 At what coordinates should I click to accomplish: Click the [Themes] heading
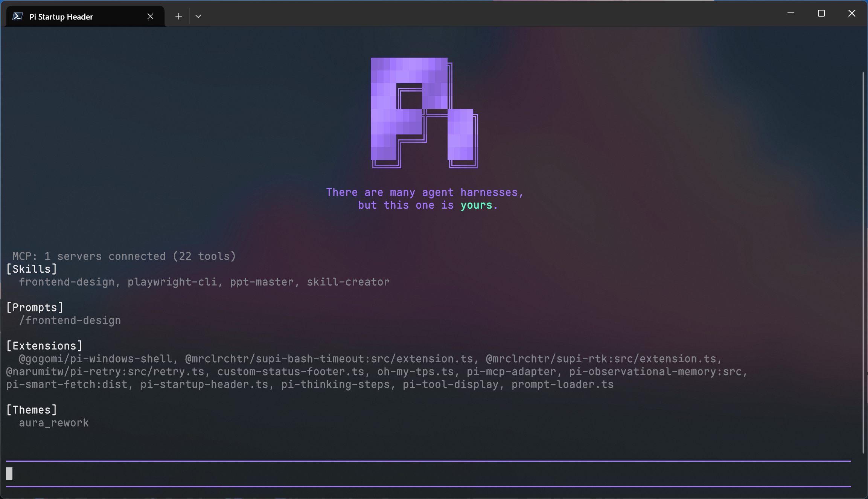coord(32,410)
